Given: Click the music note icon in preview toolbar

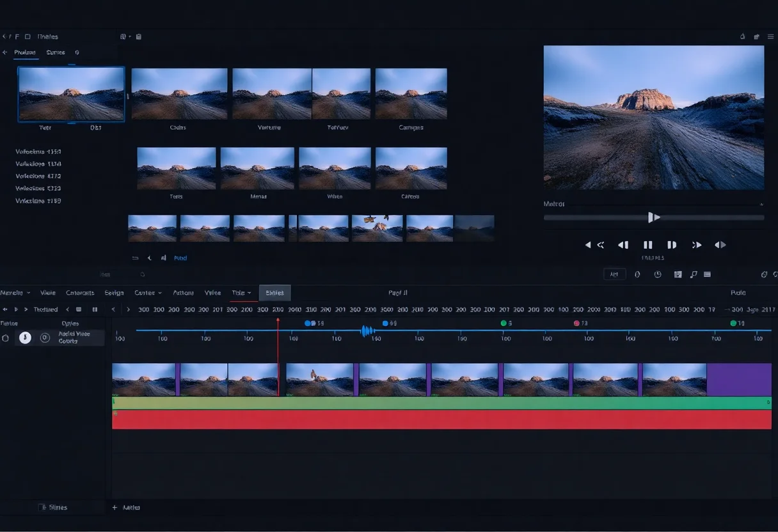Looking at the screenshot, I should 694,274.
